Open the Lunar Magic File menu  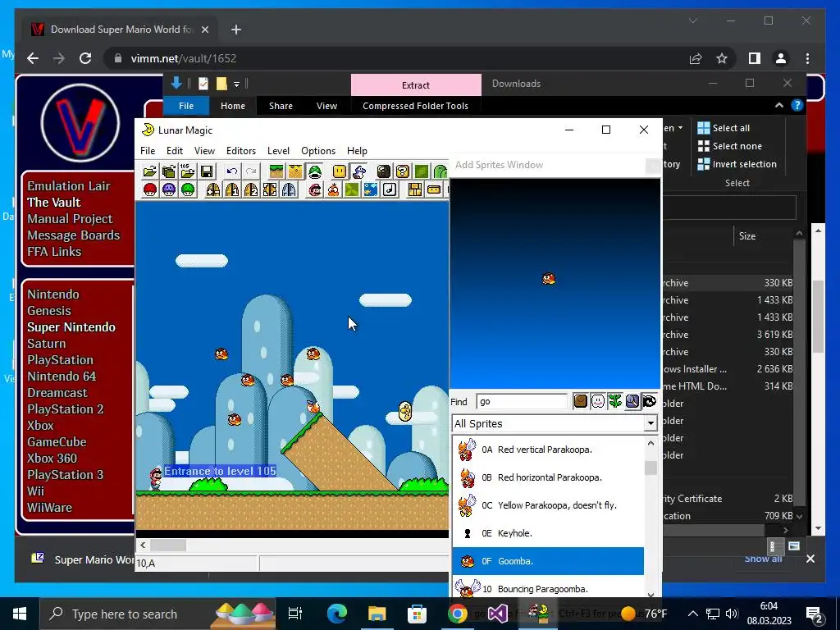click(x=148, y=151)
